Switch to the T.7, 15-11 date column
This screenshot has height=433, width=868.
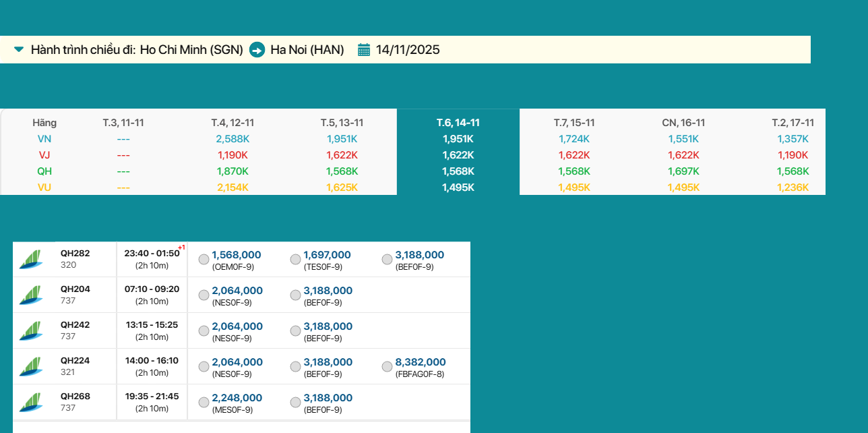point(574,123)
